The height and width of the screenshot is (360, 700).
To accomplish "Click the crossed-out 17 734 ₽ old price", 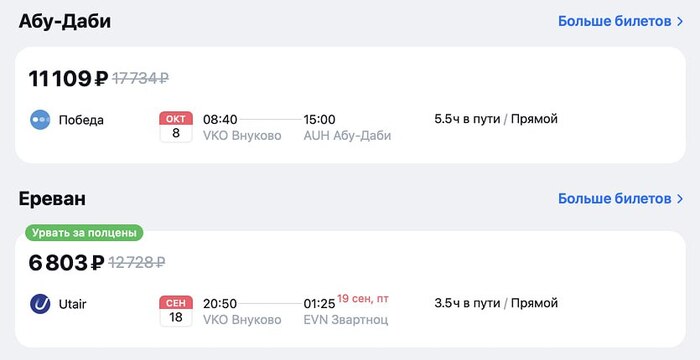I will point(140,79).
